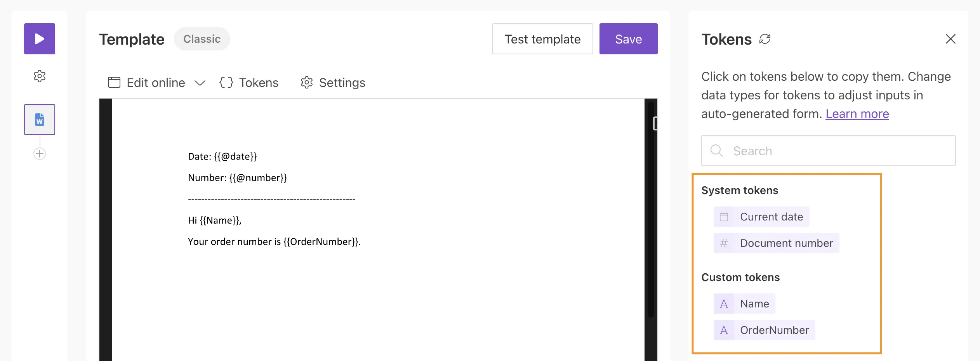This screenshot has width=980, height=361.
Task: Click the type icon beside Name token
Action: (724, 304)
